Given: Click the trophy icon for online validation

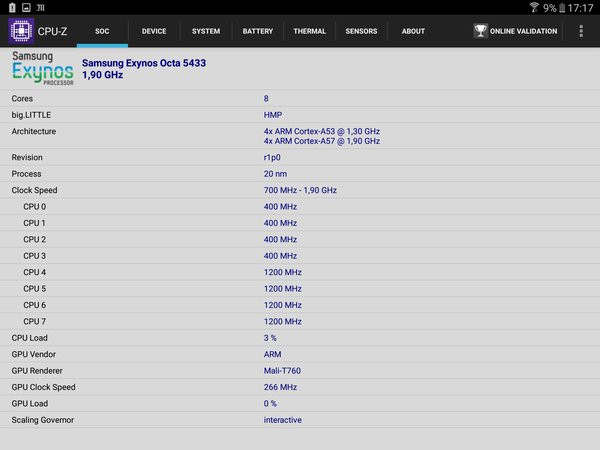Looking at the screenshot, I should [480, 31].
